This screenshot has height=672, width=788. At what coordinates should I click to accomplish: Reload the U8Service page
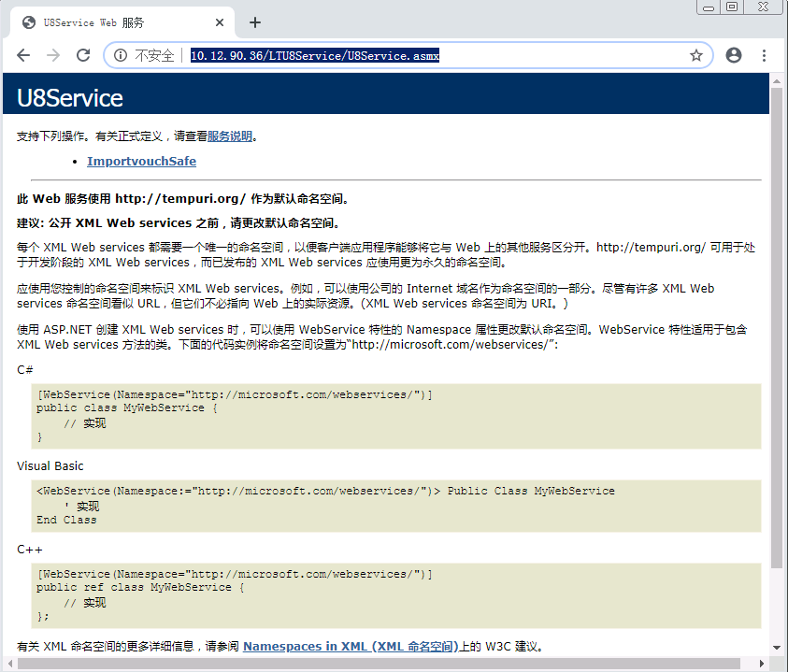click(x=83, y=55)
